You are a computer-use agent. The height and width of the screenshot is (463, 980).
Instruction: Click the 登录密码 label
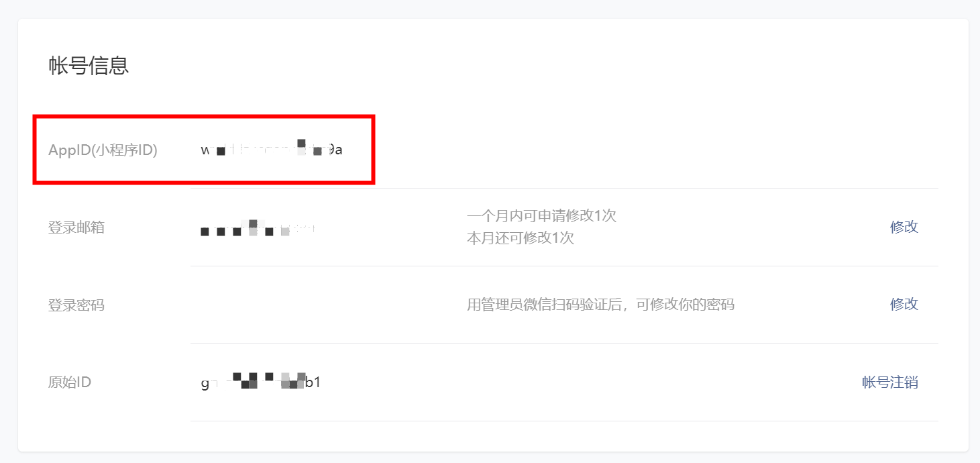76,305
